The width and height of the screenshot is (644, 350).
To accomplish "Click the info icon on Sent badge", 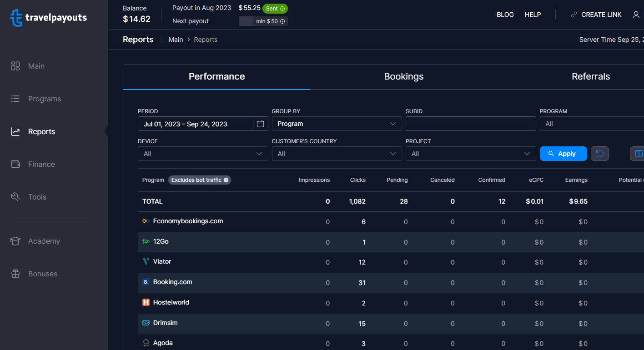I will pos(282,9).
